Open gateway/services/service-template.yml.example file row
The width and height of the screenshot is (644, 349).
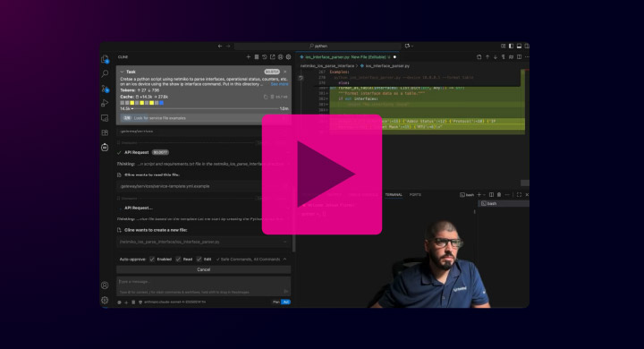point(204,186)
